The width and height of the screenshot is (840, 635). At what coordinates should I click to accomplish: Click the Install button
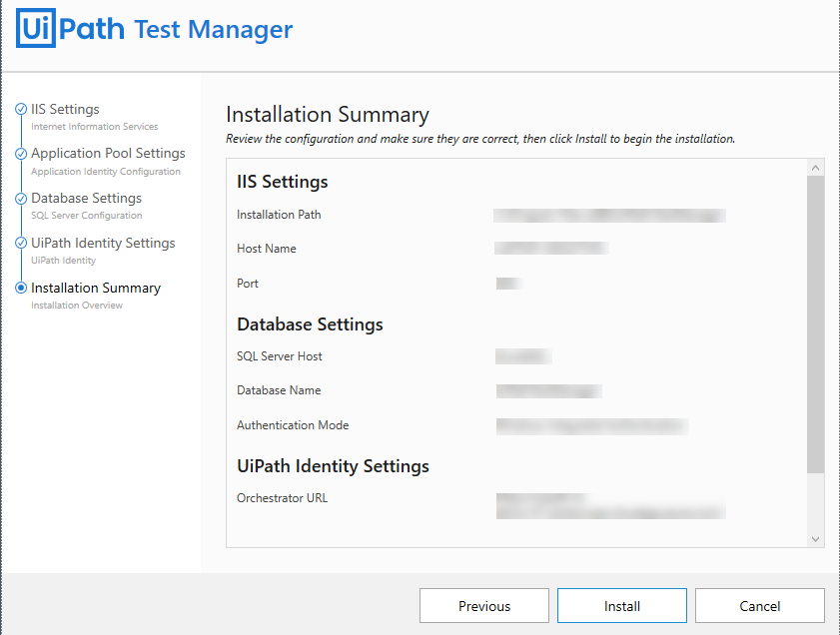(x=621, y=605)
